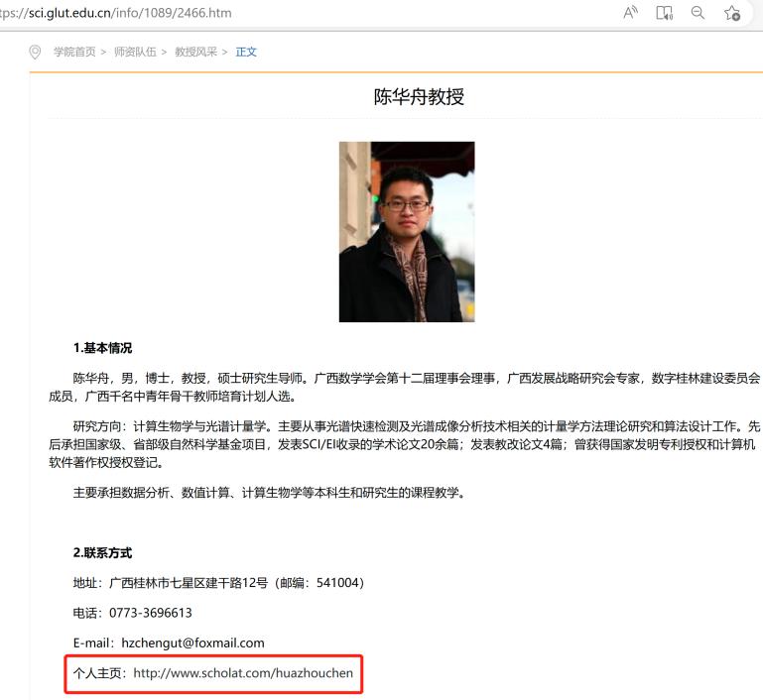763x700 pixels.
Task: Click the heading 2.联系方式
Action: [102, 552]
